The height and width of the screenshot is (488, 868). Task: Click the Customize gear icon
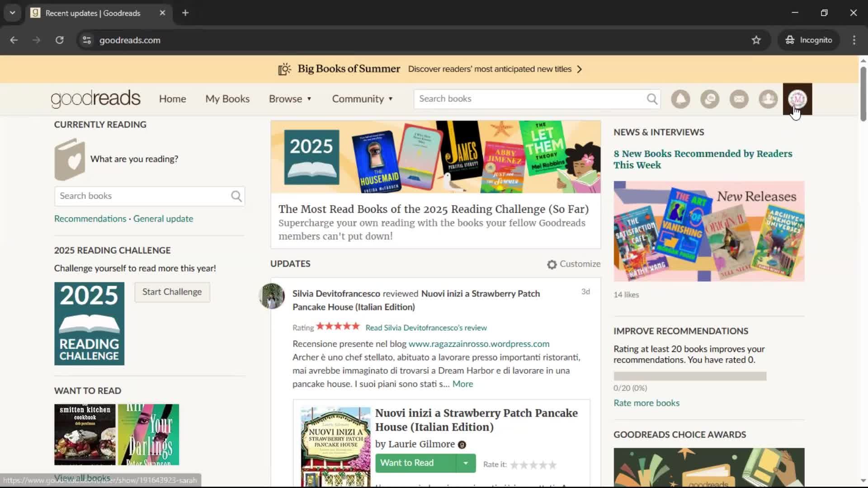coord(552,264)
